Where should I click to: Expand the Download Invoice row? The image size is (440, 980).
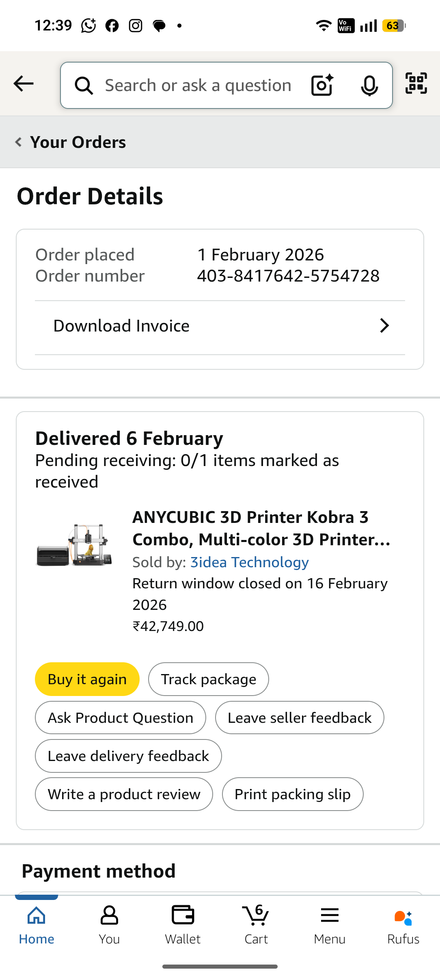(220, 326)
